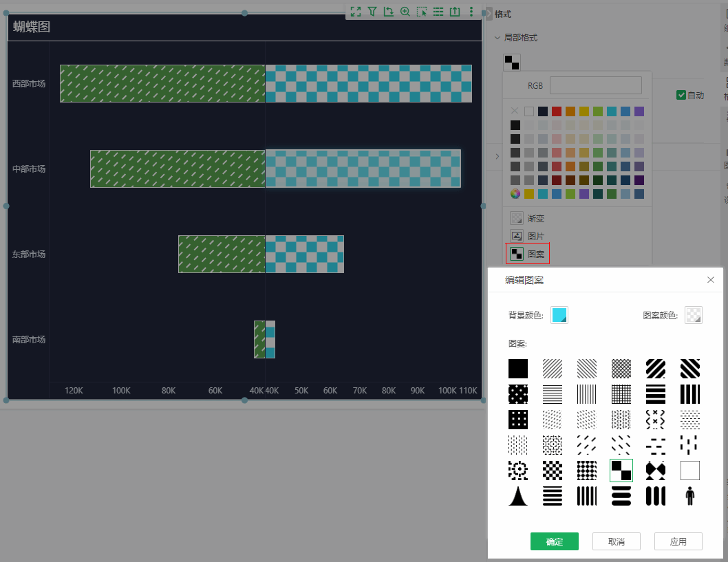Pick the red swatch in top palette row
728x562 pixels.
click(x=556, y=111)
